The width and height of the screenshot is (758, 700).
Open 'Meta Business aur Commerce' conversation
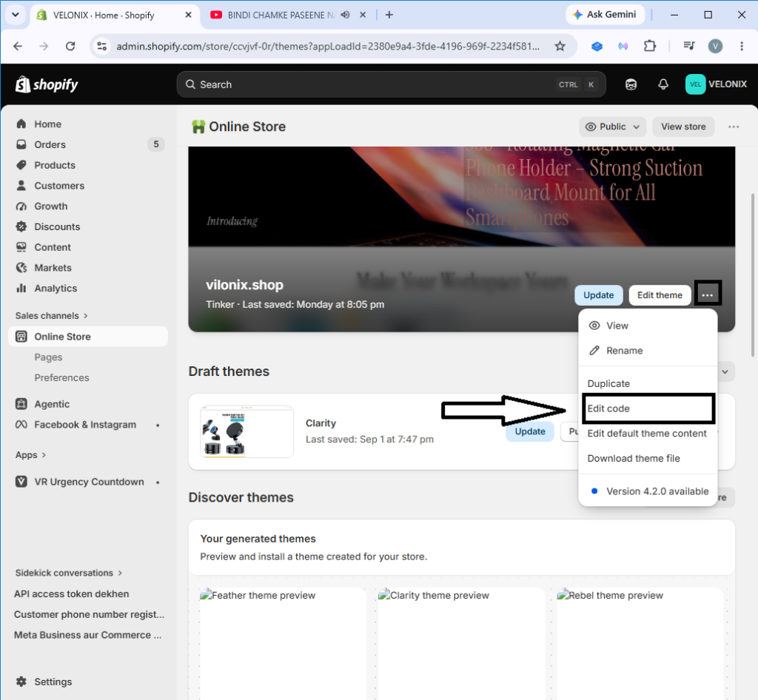(87, 635)
